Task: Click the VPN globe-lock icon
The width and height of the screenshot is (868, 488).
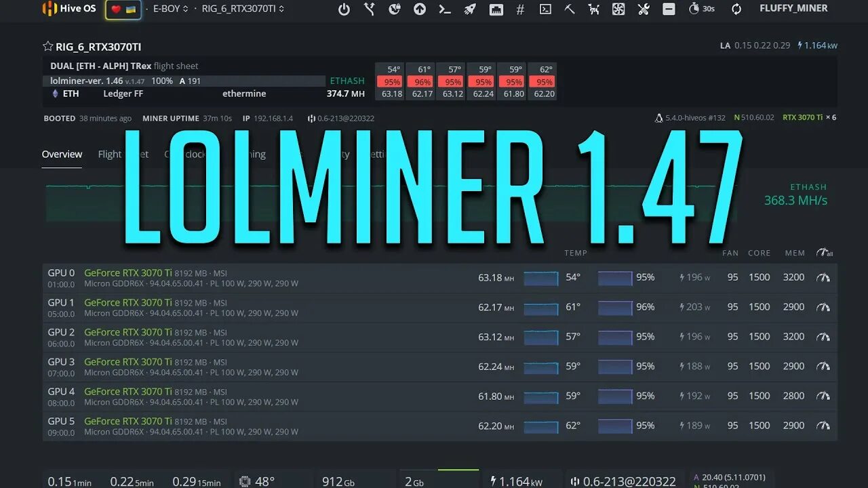Action: pyautogui.click(x=395, y=9)
